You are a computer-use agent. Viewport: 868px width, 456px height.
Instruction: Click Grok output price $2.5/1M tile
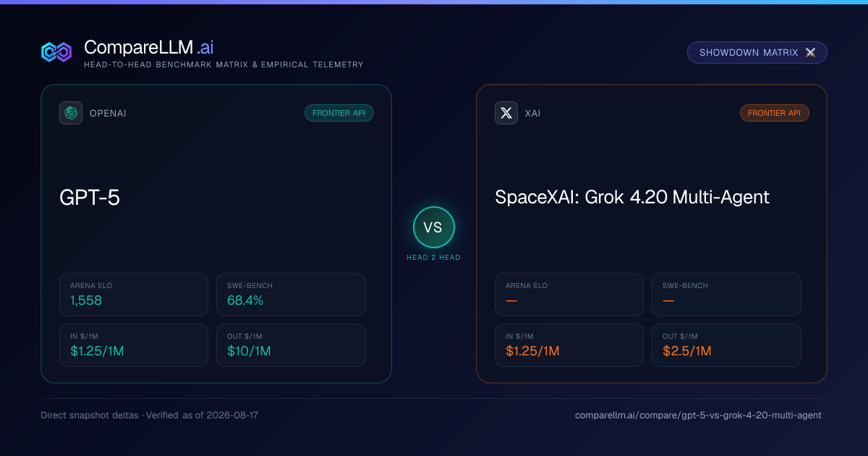point(726,345)
